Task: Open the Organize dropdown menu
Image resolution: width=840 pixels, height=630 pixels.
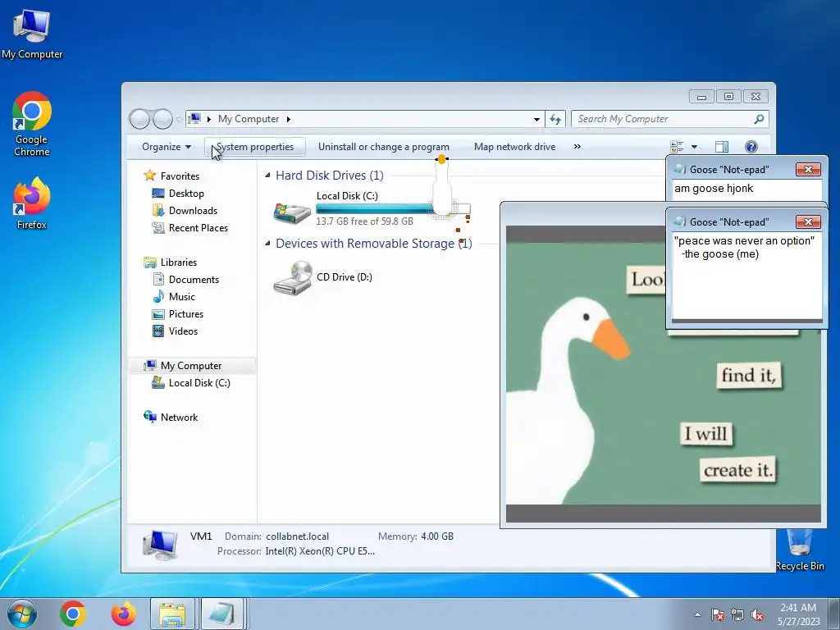Action: (166, 147)
